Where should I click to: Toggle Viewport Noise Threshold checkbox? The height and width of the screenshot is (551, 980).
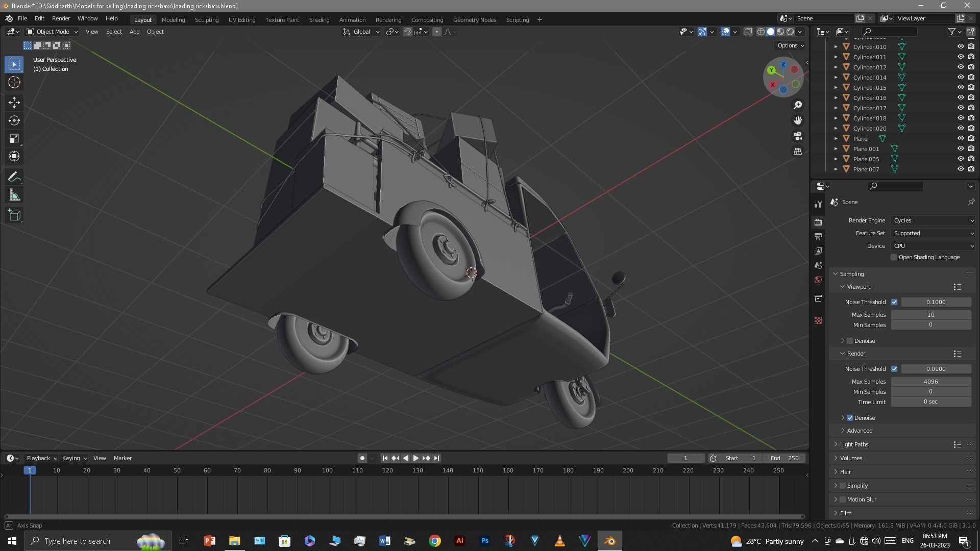[894, 302]
